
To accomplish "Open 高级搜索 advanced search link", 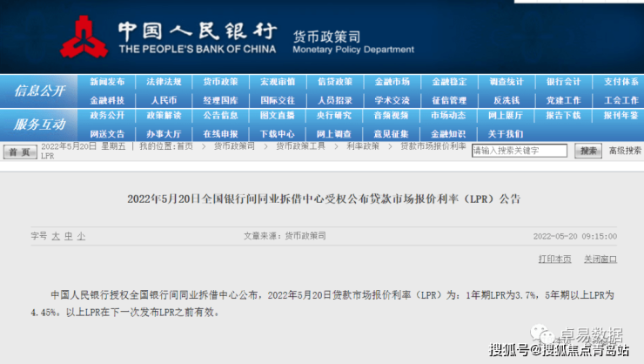I will click(x=625, y=151).
